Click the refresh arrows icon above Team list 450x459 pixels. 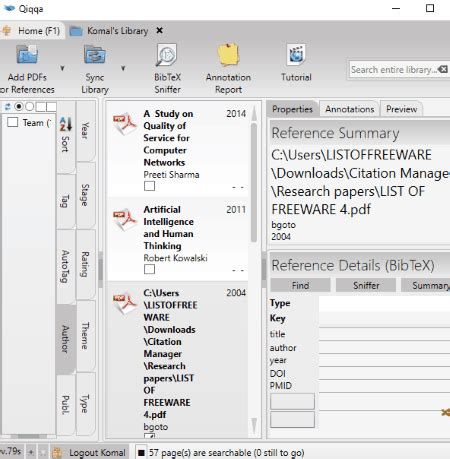coord(8,107)
